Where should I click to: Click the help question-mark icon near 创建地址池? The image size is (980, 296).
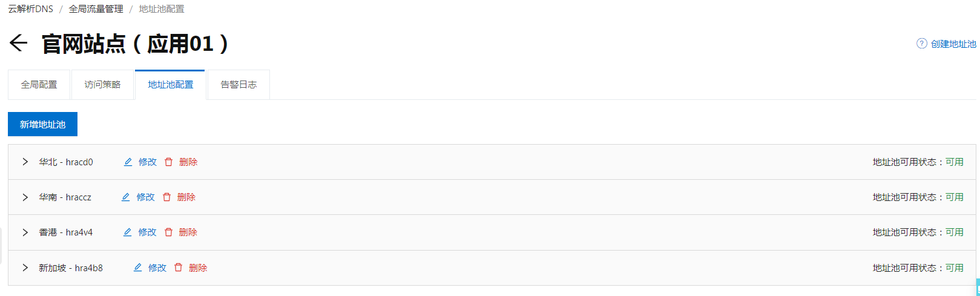coord(921,44)
